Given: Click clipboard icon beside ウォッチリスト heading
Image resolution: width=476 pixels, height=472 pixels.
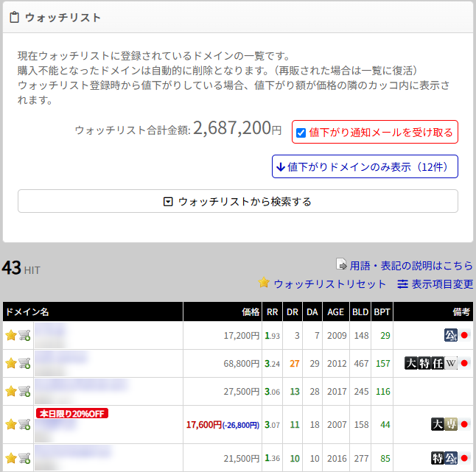Looking at the screenshot, I should click(14, 17).
